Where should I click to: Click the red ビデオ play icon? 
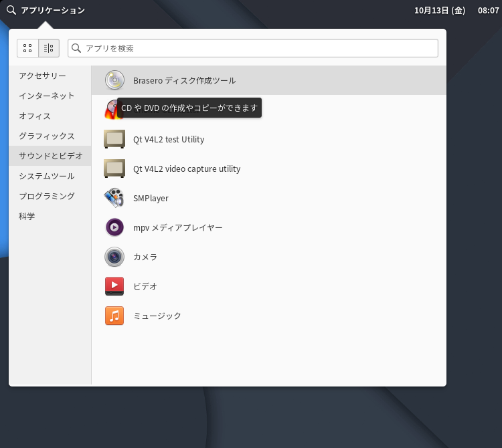tap(114, 286)
